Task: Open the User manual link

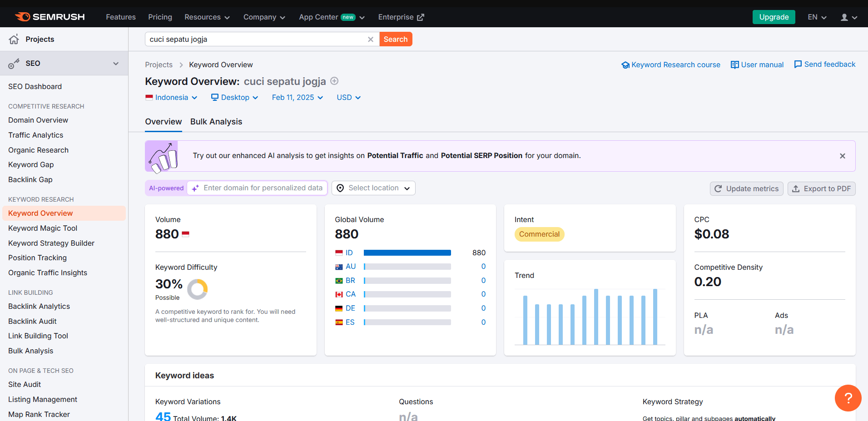Action: click(x=757, y=65)
